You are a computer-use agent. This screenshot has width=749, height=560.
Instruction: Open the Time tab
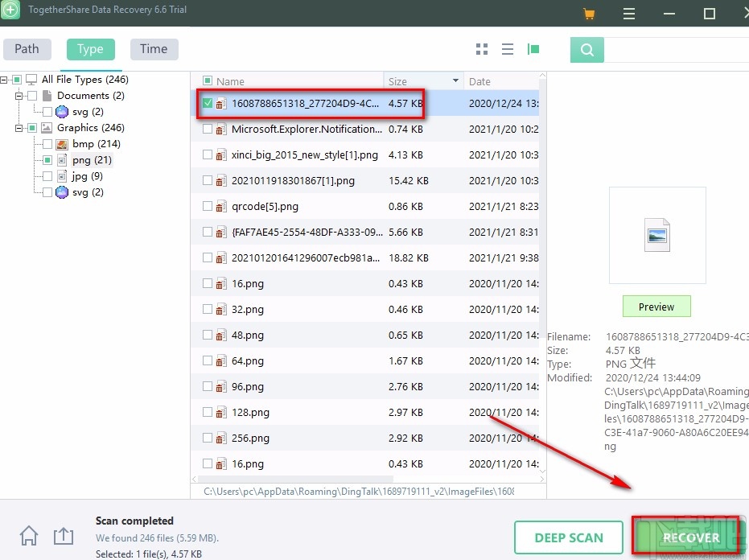154,48
